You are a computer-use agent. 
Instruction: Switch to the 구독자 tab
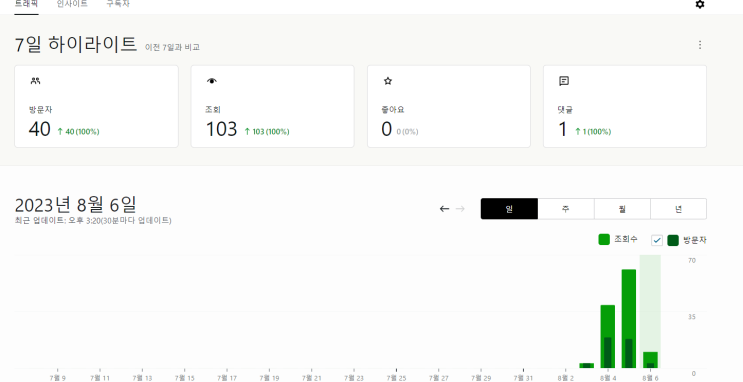[118, 4]
